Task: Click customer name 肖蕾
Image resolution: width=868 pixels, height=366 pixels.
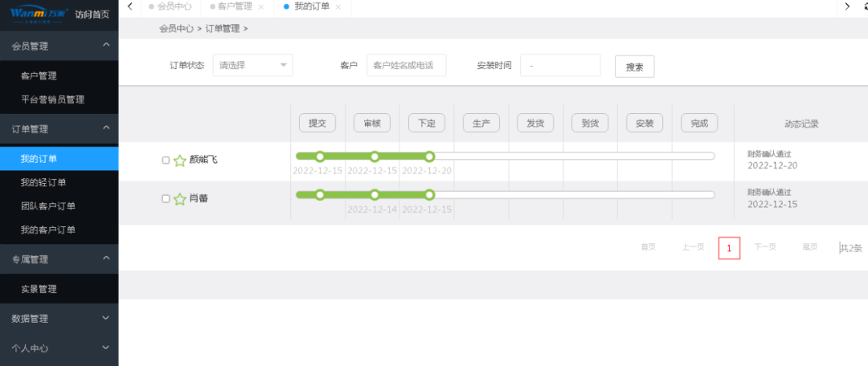Action: (199, 198)
